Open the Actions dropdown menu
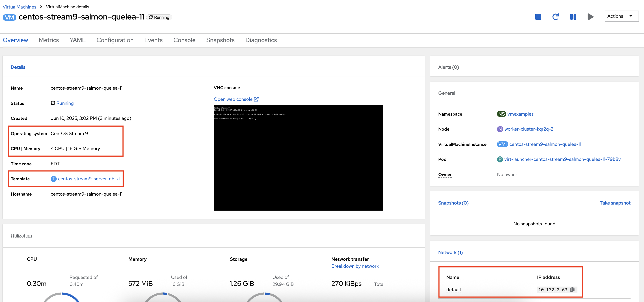The width and height of the screenshot is (644, 302). 621,16
